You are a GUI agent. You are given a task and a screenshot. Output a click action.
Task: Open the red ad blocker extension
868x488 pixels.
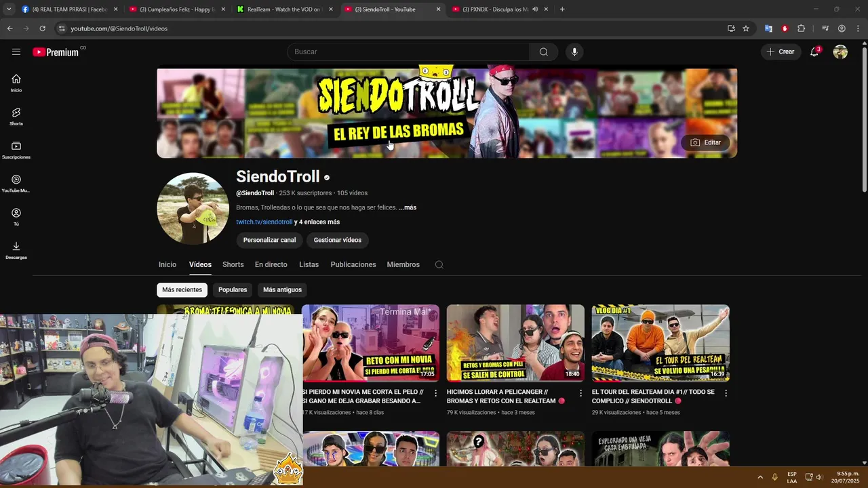[x=785, y=28]
